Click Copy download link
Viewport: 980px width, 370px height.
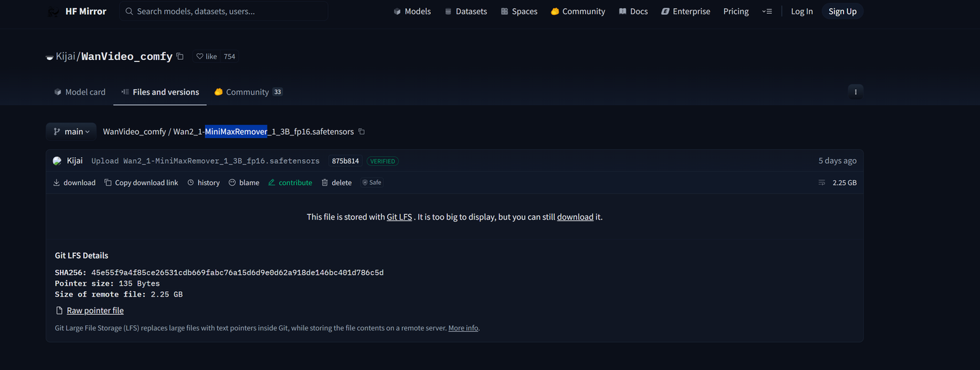[x=141, y=183]
